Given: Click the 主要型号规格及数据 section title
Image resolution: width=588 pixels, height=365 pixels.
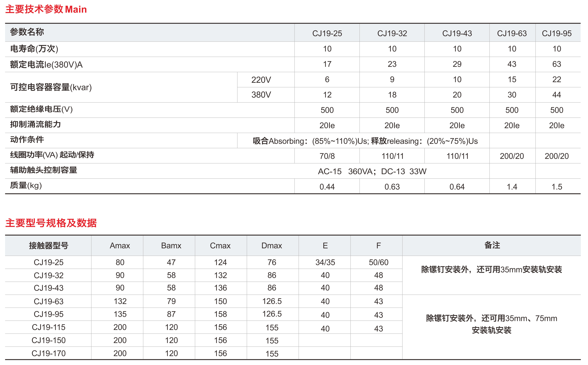Looking at the screenshot, I should (51, 223).
